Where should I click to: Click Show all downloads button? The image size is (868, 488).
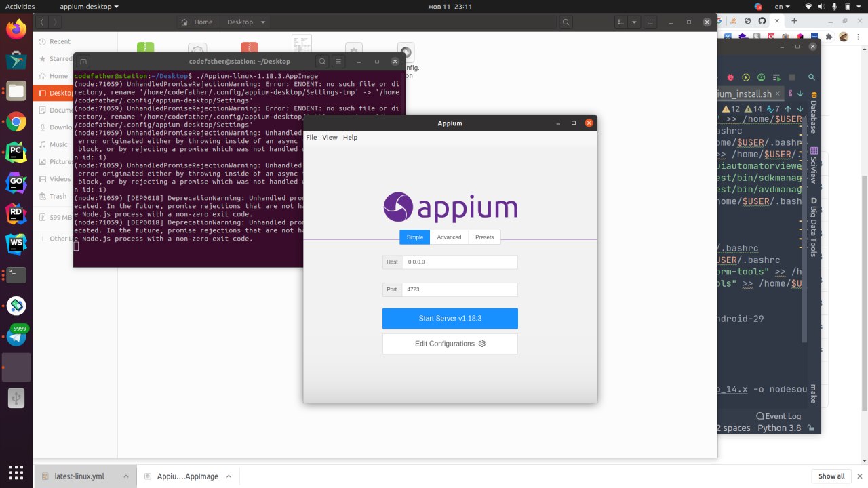point(831,476)
